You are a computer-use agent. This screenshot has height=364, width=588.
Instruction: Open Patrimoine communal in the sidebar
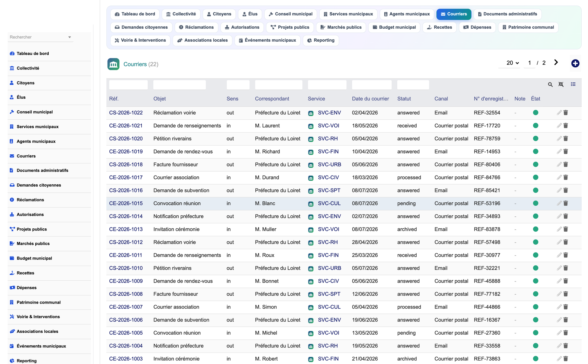[x=39, y=302]
